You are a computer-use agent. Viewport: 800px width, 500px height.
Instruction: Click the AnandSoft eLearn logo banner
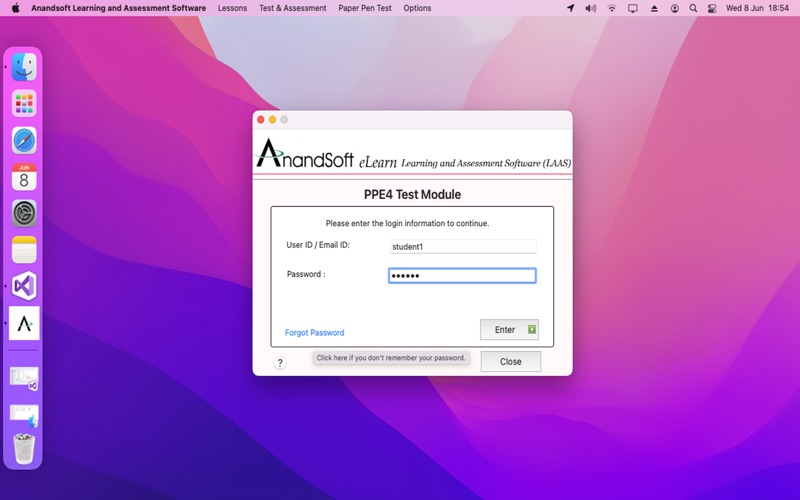pos(412,154)
